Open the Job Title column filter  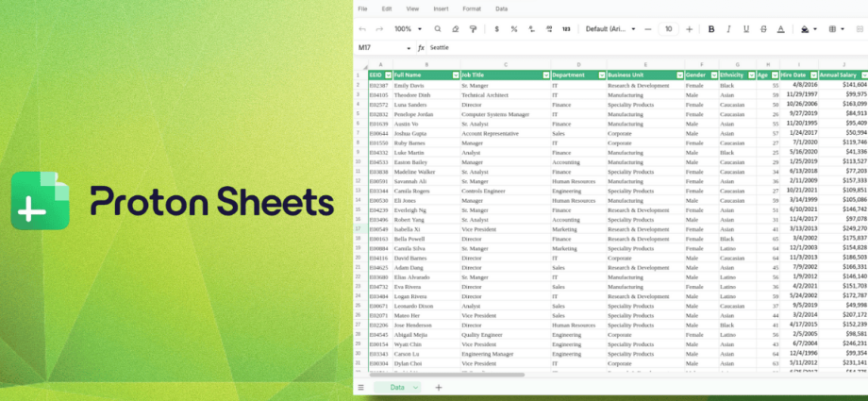tap(546, 75)
